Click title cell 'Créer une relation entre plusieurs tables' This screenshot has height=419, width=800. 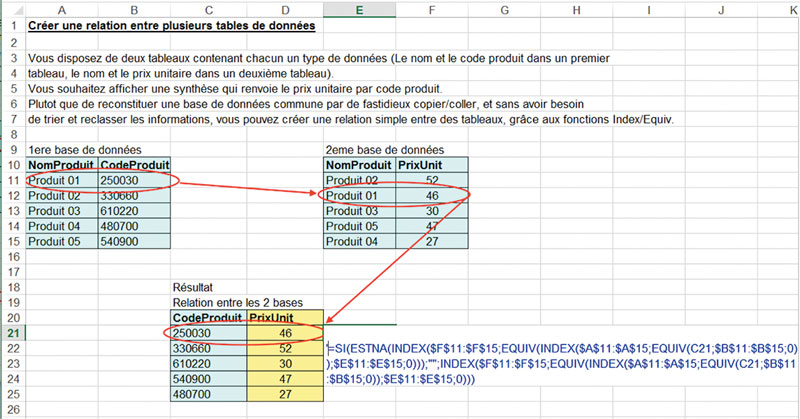[x=171, y=26]
